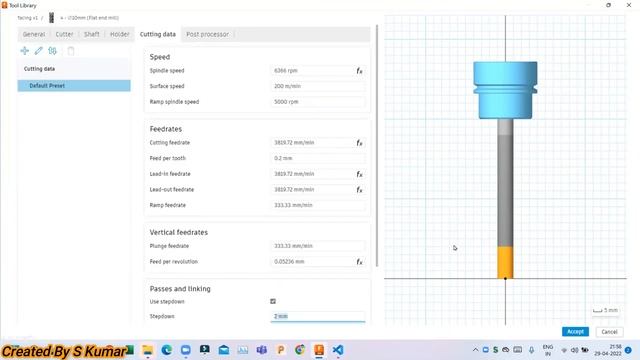Switch to the General tab
The image size is (640, 360).
(34, 34)
